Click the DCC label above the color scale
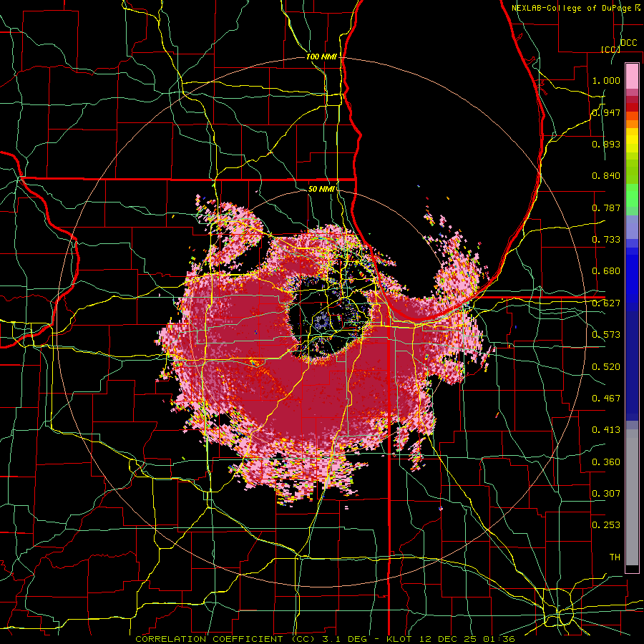Screen dimensions: 644x644 pos(628,43)
